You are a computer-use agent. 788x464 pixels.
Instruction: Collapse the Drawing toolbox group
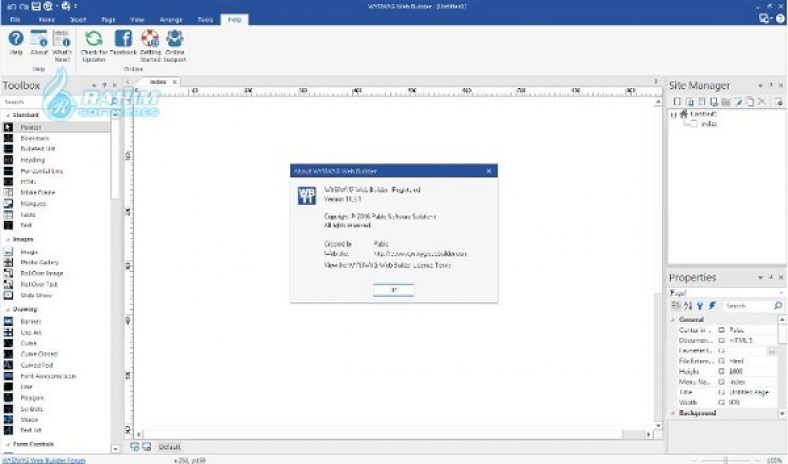click(x=8, y=310)
